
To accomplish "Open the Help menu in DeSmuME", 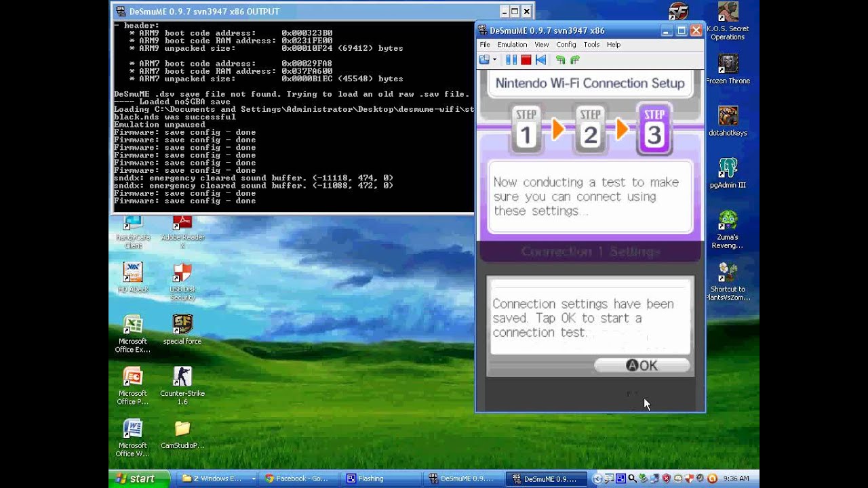I will click(x=613, y=45).
